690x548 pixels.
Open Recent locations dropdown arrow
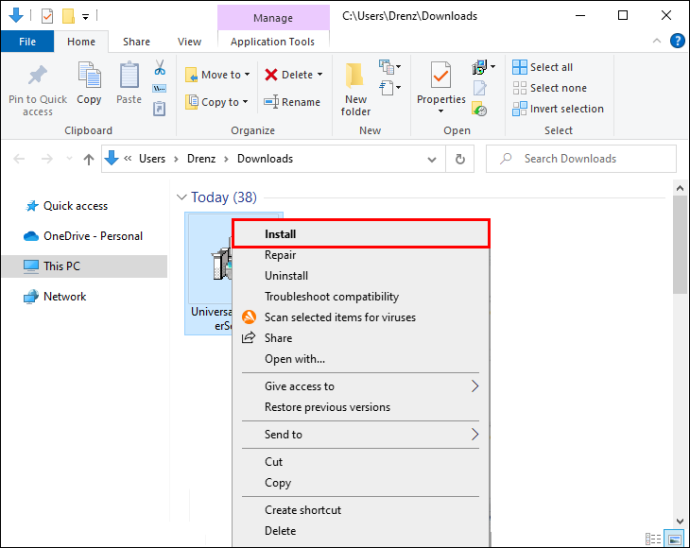coord(69,158)
